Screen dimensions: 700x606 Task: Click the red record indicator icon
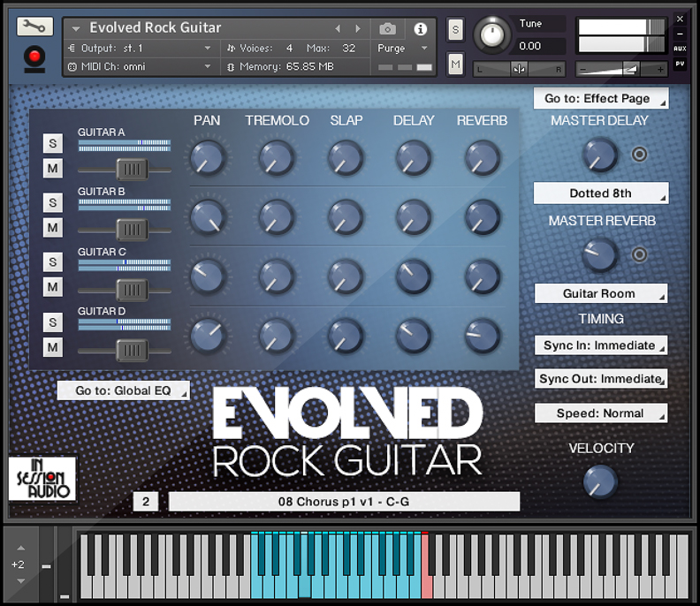pyautogui.click(x=34, y=58)
